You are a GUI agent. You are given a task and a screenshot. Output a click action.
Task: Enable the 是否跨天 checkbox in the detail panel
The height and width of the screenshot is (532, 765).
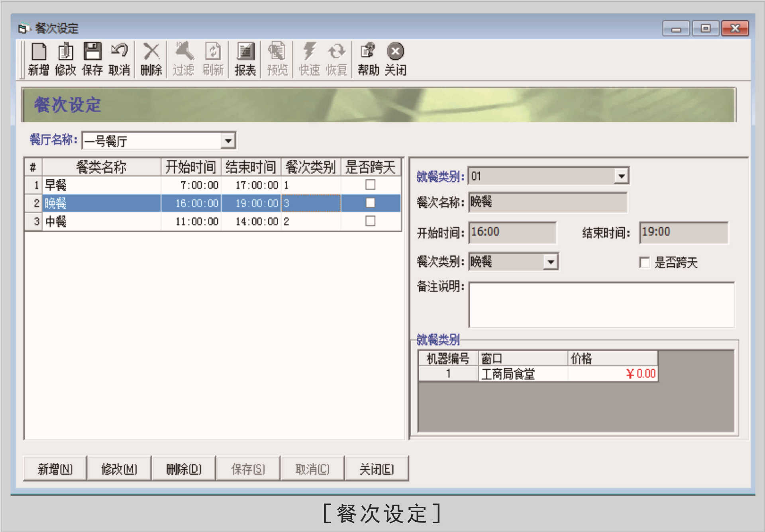click(x=644, y=262)
